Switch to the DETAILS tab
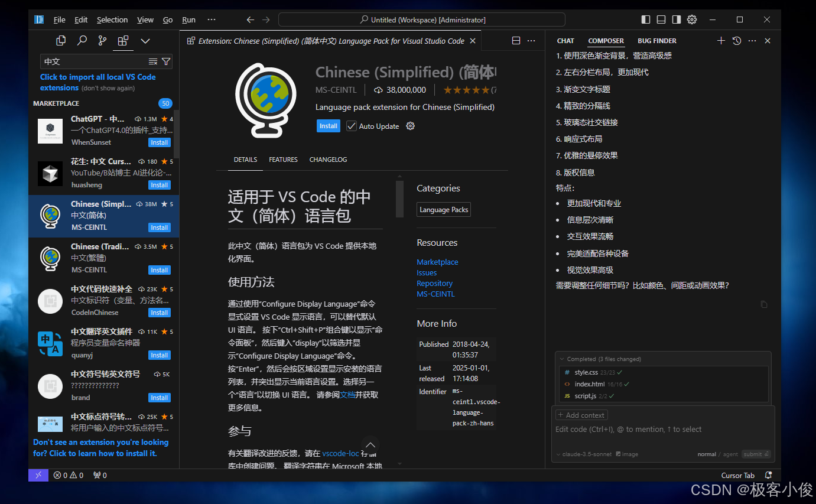 tap(245, 160)
